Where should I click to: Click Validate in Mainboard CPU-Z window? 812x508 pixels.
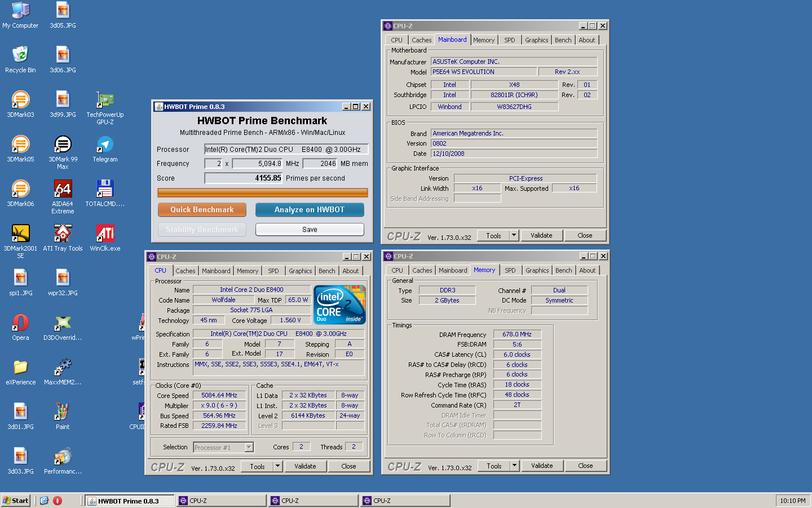click(x=541, y=235)
